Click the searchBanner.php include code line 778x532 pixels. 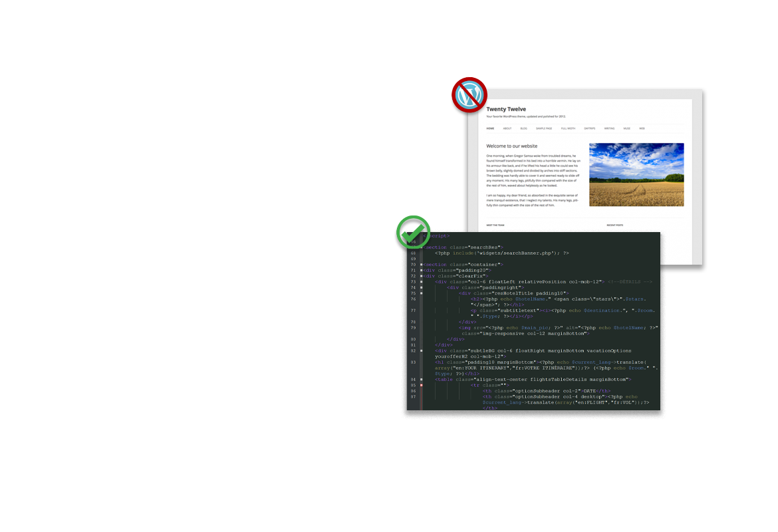click(x=502, y=253)
